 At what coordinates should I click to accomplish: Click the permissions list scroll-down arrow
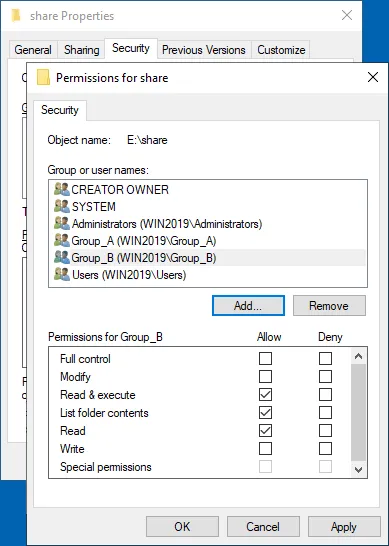click(358, 469)
